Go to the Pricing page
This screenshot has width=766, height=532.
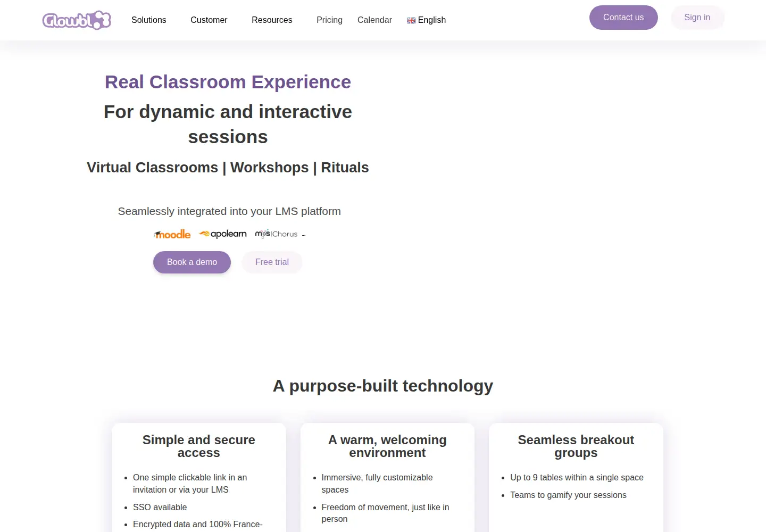[330, 20]
